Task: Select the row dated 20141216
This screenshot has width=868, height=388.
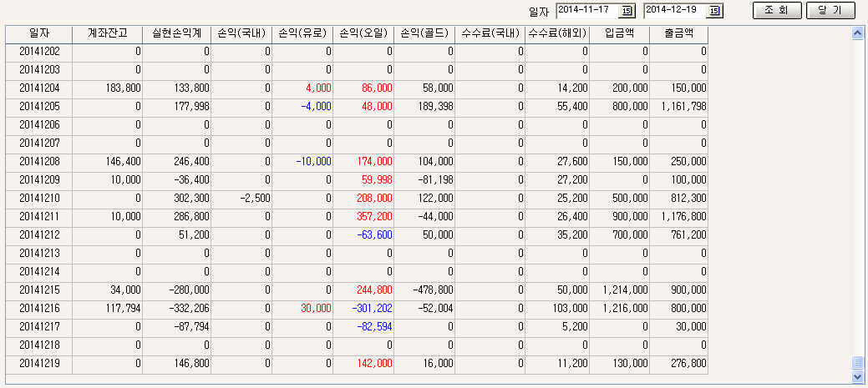Action: click(x=38, y=308)
